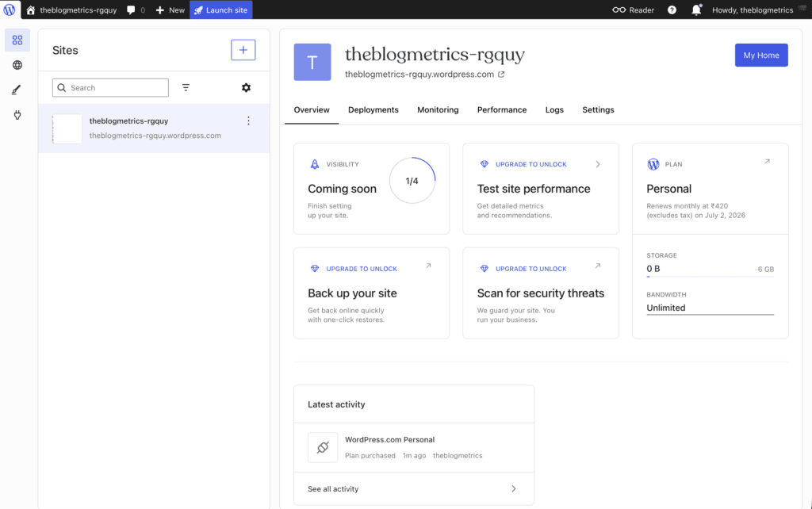Open the sites filter icon
812x509 pixels.
pyautogui.click(x=186, y=87)
